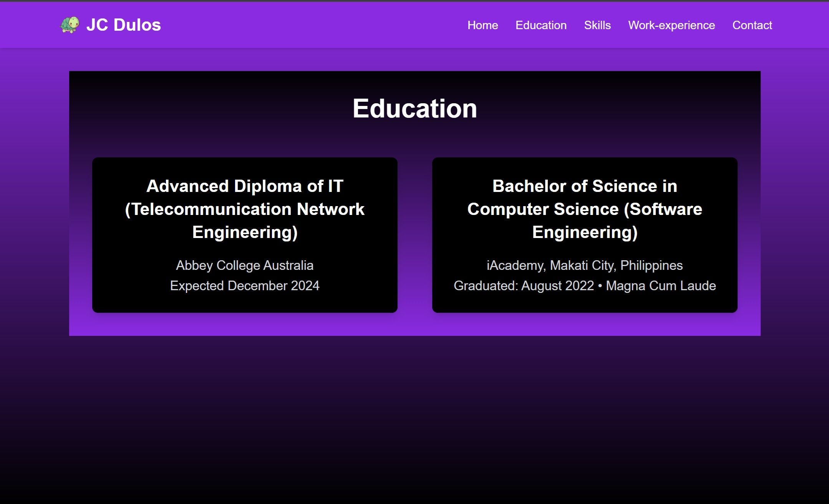Click the Bachelor of Science in title line

click(584, 186)
